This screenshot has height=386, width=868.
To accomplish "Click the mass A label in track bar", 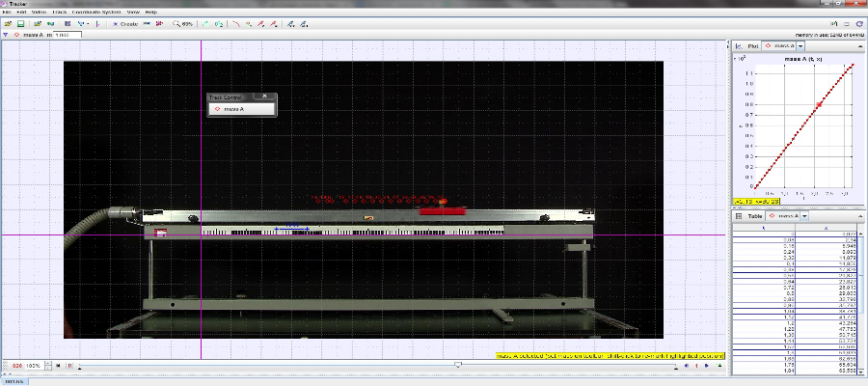I will [x=32, y=35].
